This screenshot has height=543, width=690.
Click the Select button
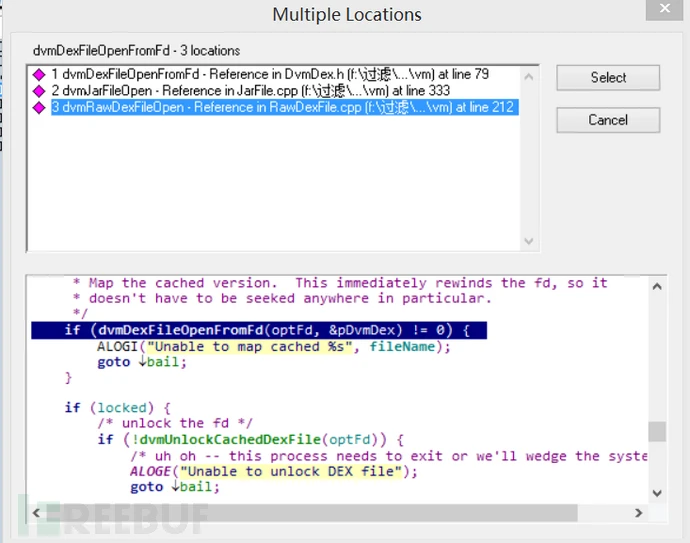click(x=608, y=78)
